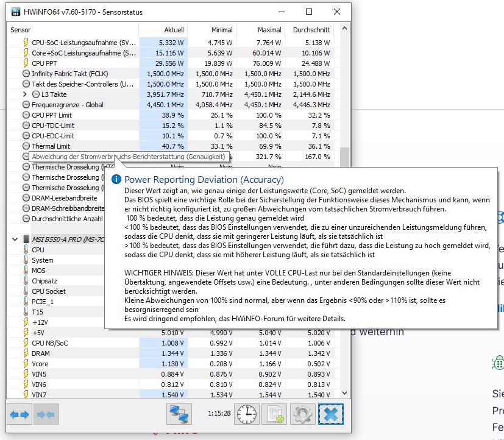
Task: Click the L3 Takte clock icon
Action: [x=36, y=94]
